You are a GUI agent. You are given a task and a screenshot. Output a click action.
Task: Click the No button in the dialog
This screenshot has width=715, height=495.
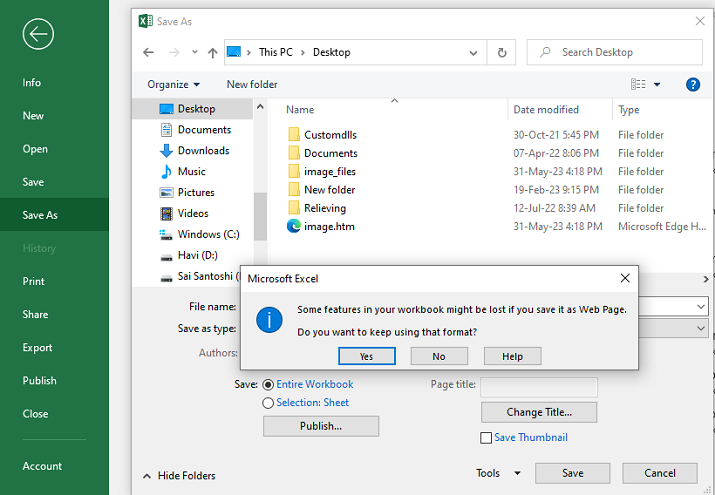[x=438, y=356]
